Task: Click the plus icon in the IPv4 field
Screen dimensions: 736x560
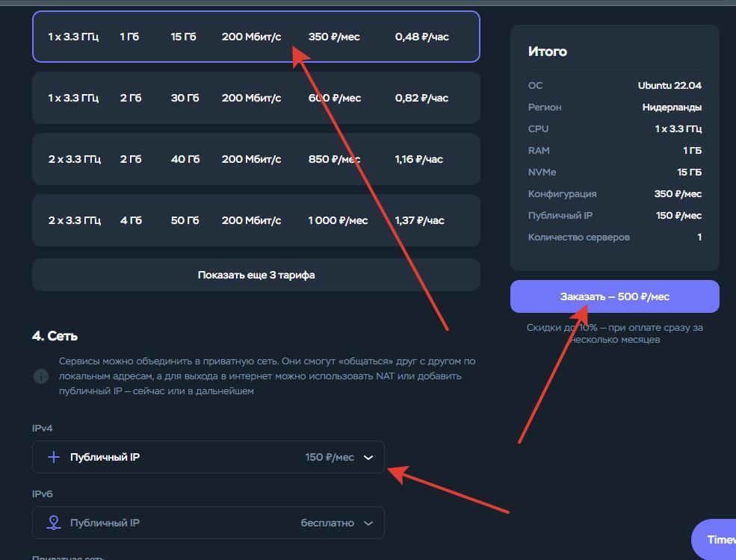Action: (x=54, y=457)
